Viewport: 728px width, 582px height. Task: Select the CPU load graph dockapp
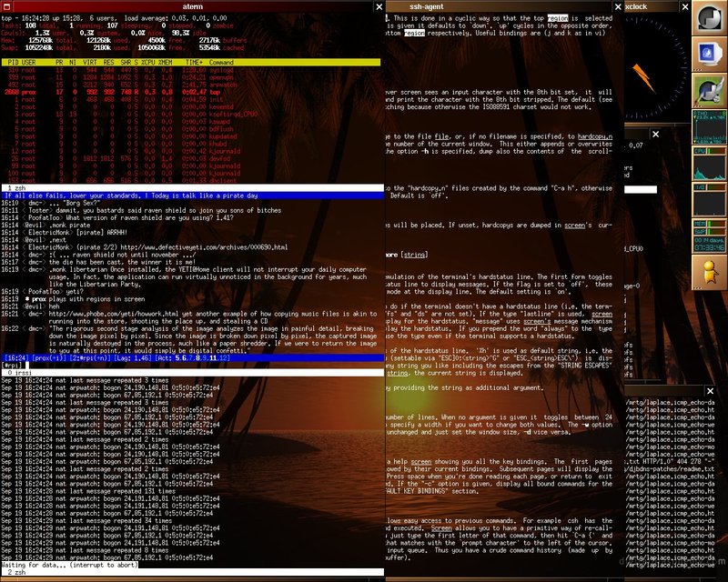point(710,164)
